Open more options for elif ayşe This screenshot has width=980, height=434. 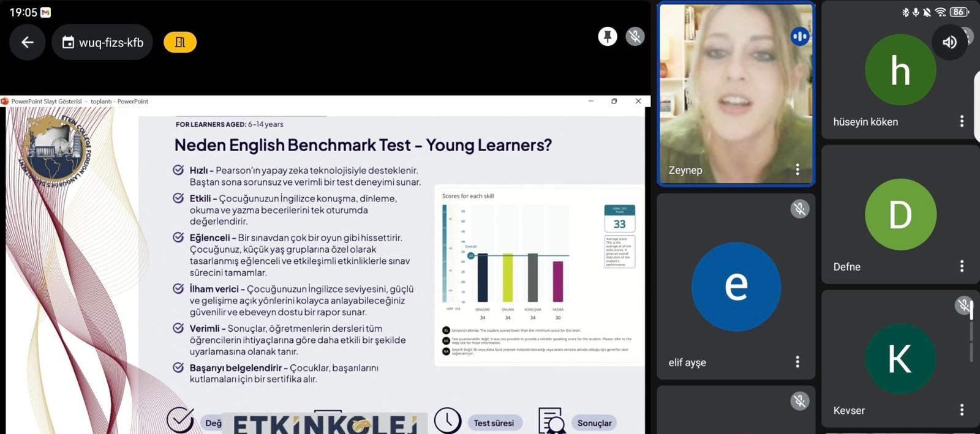coord(797,362)
